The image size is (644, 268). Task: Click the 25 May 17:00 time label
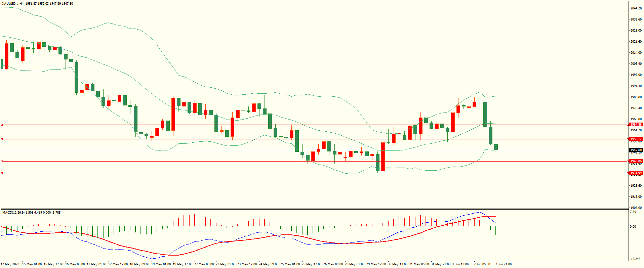(312, 264)
